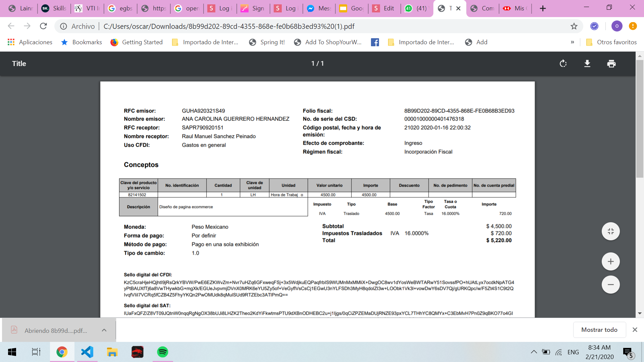Rotate the PDF document clockwise
Viewport: 644px width, 362px height.
point(563,64)
